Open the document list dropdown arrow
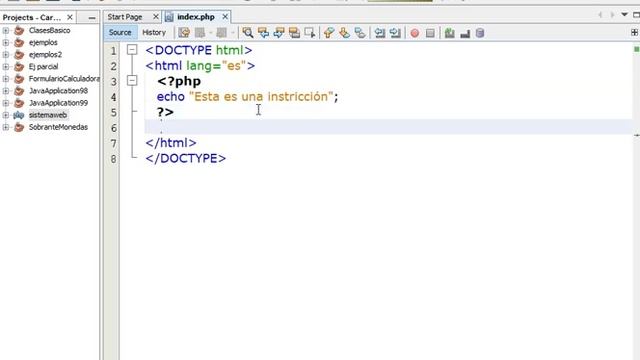This screenshot has width=640, height=360. [x=624, y=15]
